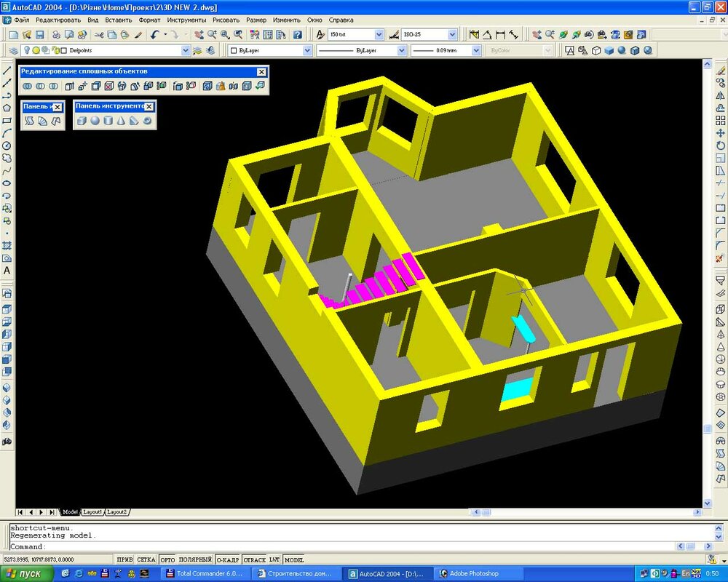
Task: Toggle СЕТКА grid display
Action: click(x=146, y=559)
